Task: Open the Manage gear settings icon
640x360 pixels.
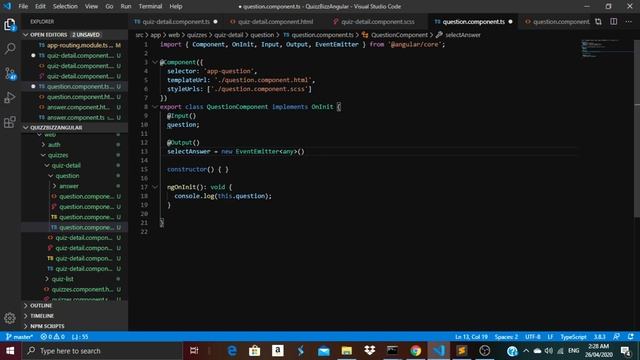Action: (x=10, y=318)
